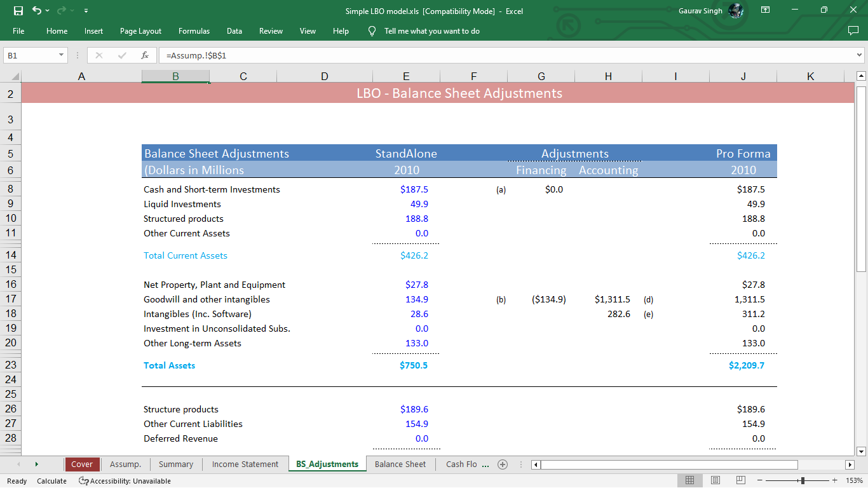Open the Name Box dropdown

62,55
